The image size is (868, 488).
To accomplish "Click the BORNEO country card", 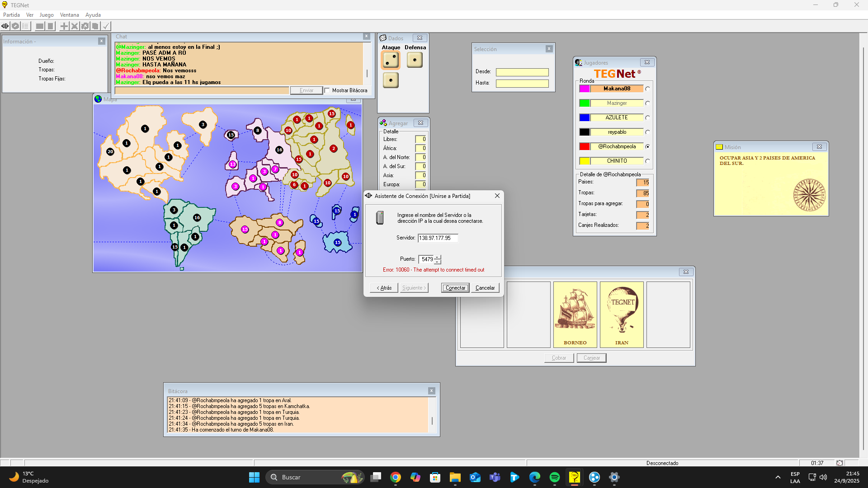I will [575, 314].
